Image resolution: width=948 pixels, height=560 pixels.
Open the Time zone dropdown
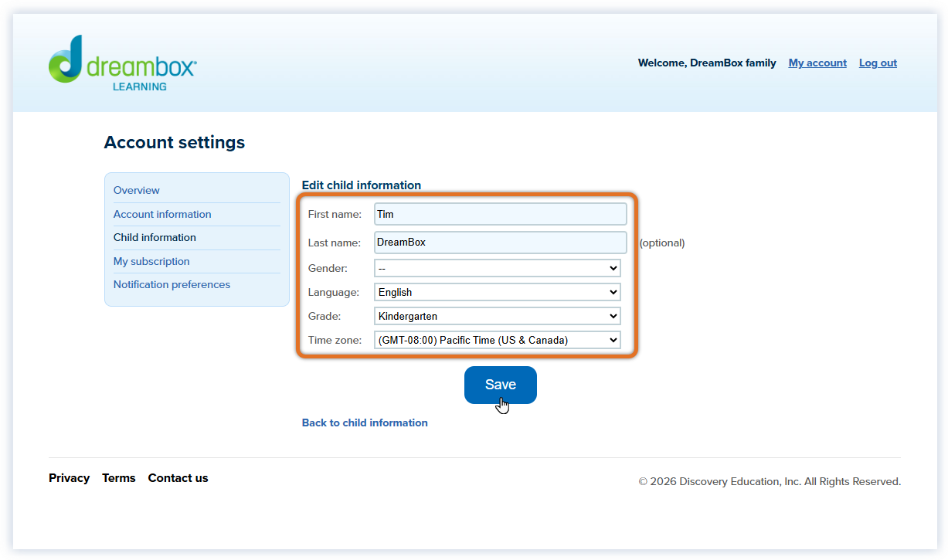tap(497, 340)
